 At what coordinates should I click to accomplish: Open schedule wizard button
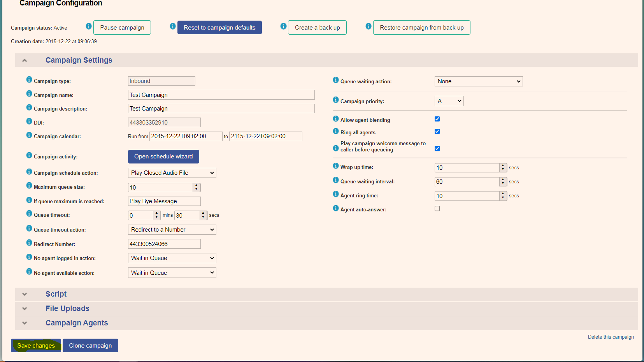(x=163, y=156)
